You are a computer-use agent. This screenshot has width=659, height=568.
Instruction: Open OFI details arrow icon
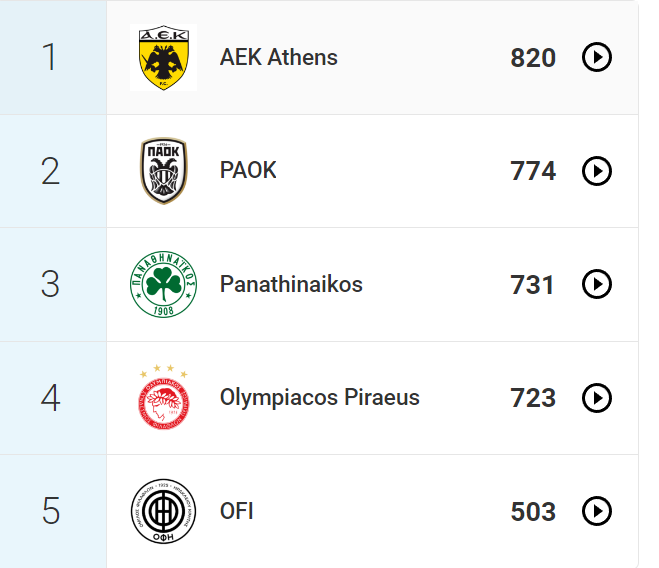[x=597, y=512]
